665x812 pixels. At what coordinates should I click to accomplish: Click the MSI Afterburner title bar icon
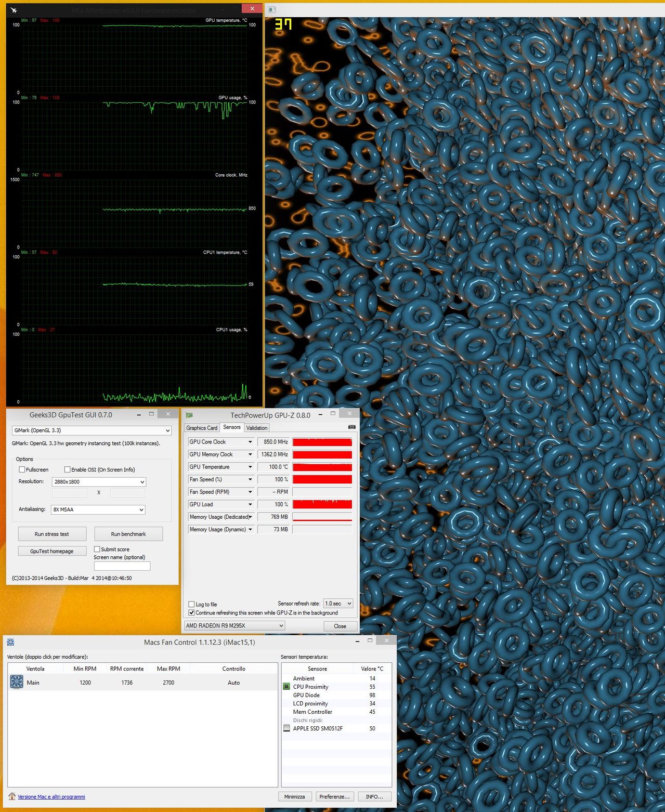[x=14, y=10]
